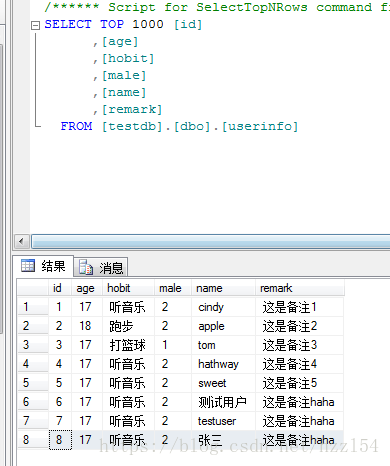Screen dimensions: 390x466
Task: Click the selected id cell in row 8
Action: click(60, 440)
